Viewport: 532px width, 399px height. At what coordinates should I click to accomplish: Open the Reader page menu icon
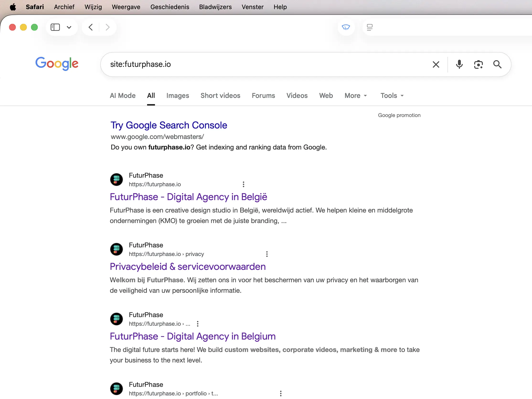[x=369, y=27]
